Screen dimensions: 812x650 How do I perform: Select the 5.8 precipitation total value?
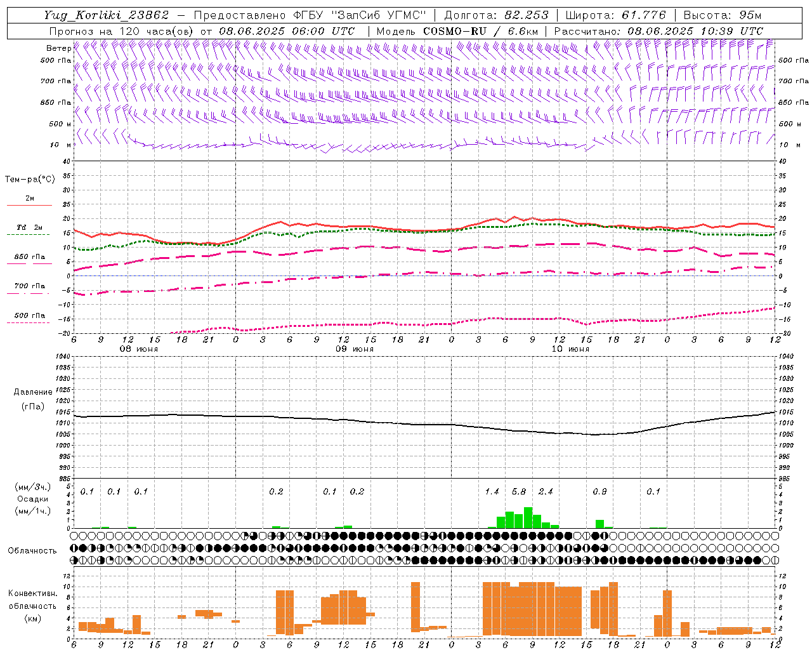tap(519, 491)
